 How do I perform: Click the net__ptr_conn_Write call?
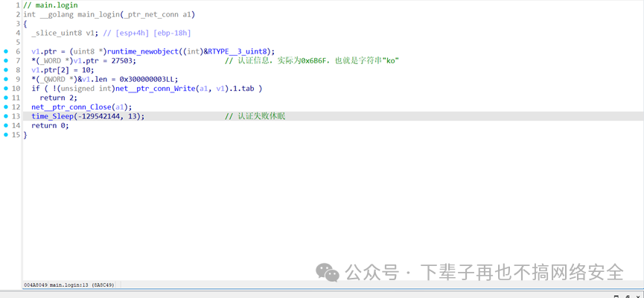[154, 89]
